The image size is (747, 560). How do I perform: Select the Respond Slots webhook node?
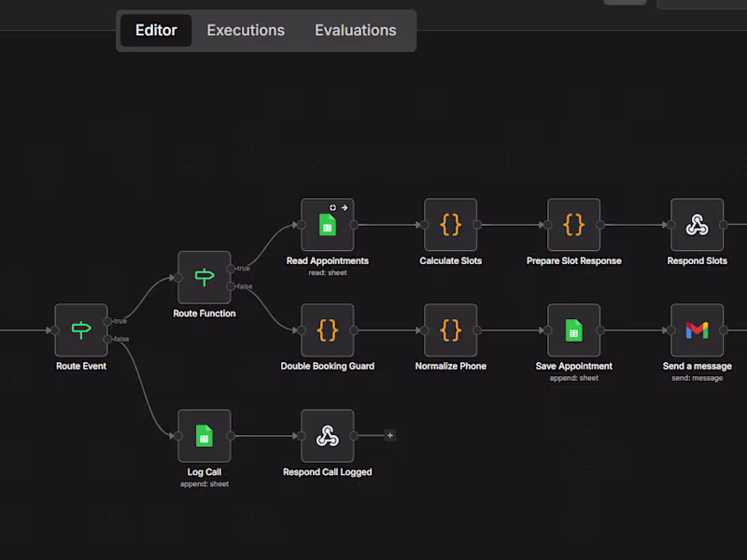coord(697,225)
